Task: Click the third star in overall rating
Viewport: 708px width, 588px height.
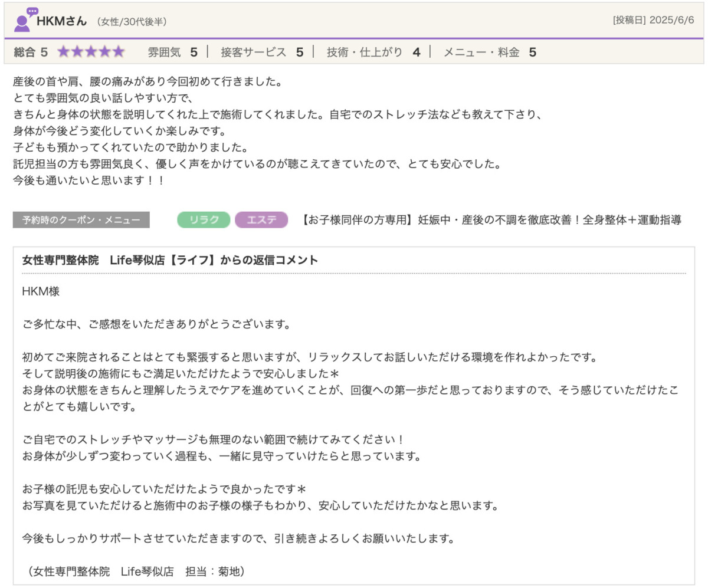Action: [x=91, y=52]
